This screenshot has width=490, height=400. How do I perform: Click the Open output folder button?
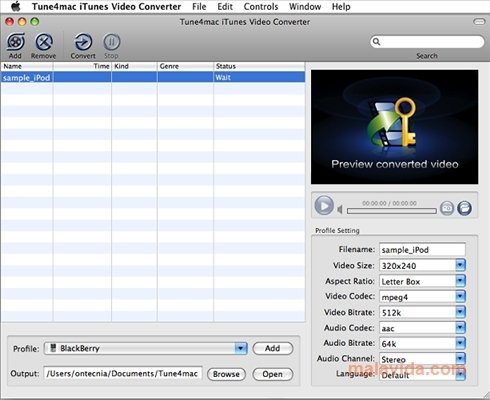point(273,374)
